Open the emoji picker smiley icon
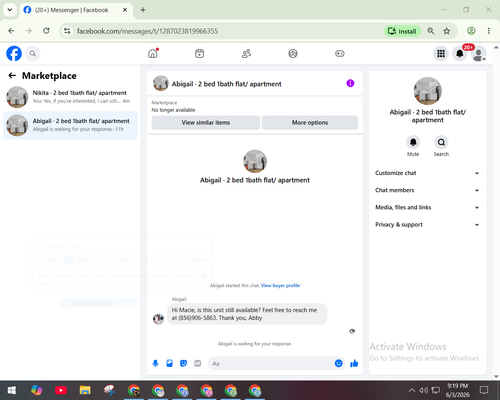This screenshot has height=400, width=500. 338,363
